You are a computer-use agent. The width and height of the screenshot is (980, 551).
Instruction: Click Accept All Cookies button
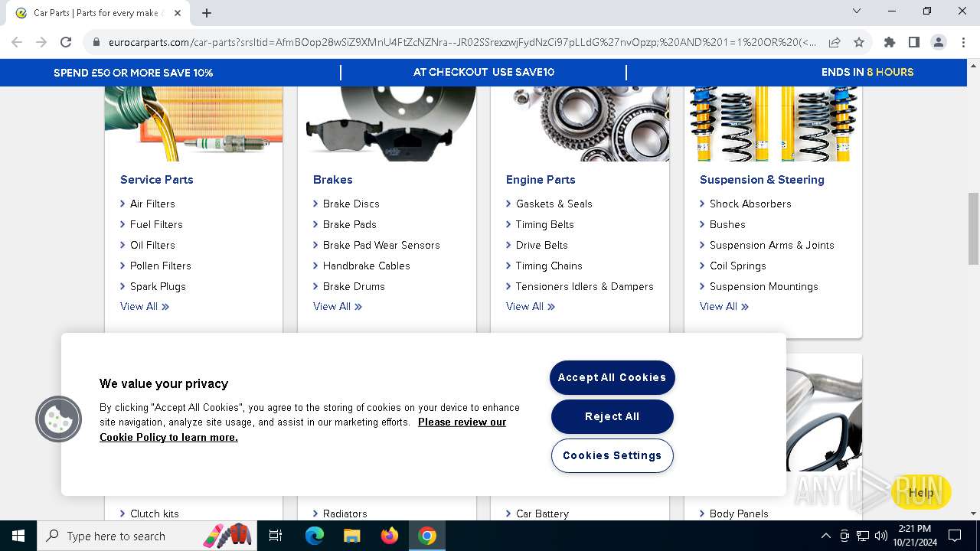(612, 377)
